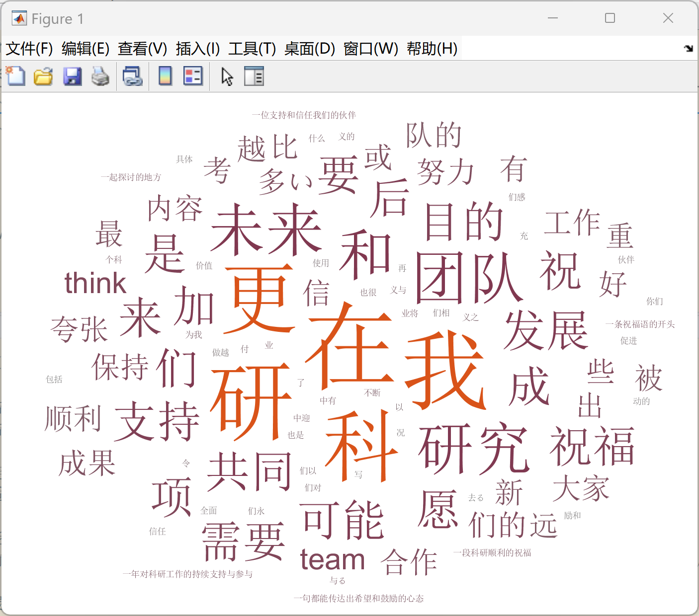This screenshot has height=616, width=699.
Task: Open the 帮助(H) menu
Action: click(x=432, y=49)
